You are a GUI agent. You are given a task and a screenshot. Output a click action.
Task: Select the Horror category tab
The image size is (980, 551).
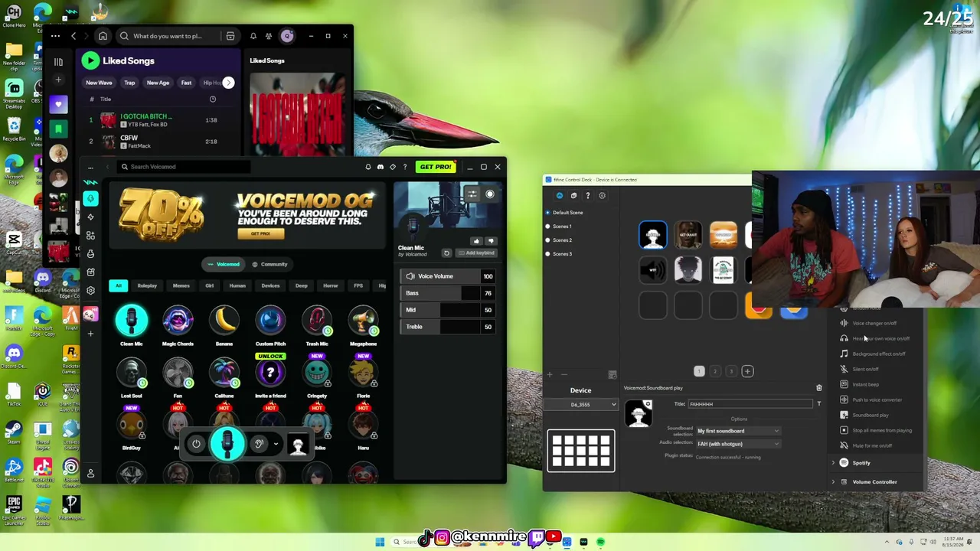point(330,286)
